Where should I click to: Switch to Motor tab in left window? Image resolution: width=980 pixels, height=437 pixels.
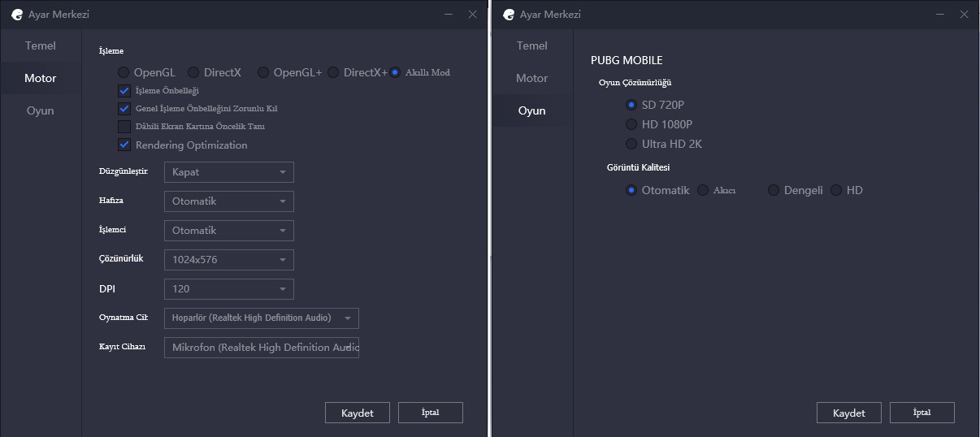(41, 78)
